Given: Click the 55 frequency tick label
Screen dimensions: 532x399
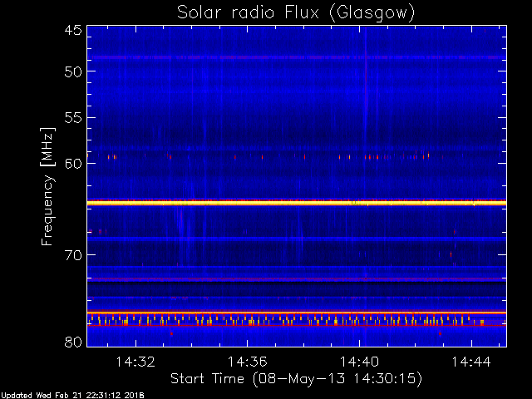Looking at the screenshot, I should tap(73, 118).
